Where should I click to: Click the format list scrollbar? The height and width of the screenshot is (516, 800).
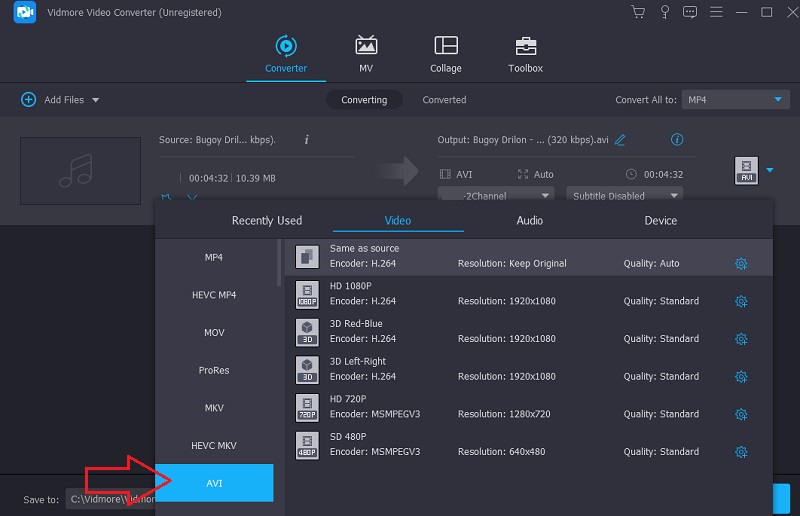(x=279, y=264)
